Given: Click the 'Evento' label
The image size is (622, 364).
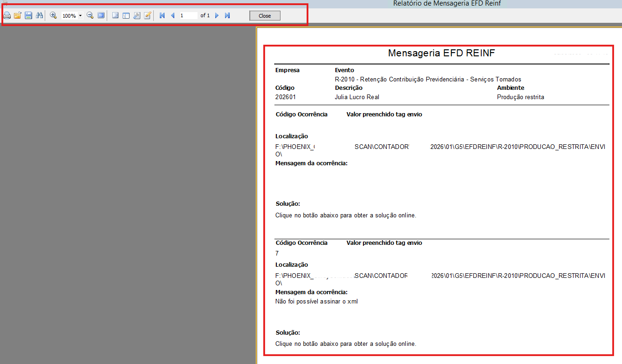Looking at the screenshot, I should click(345, 70).
